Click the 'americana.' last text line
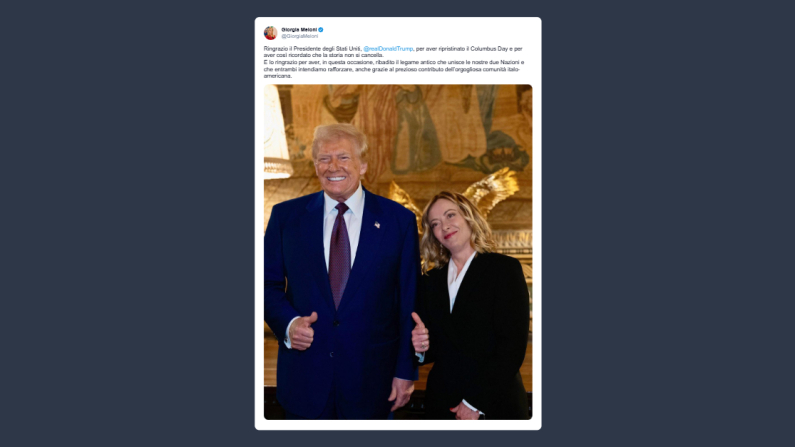This screenshot has height=447, width=795. (277, 76)
